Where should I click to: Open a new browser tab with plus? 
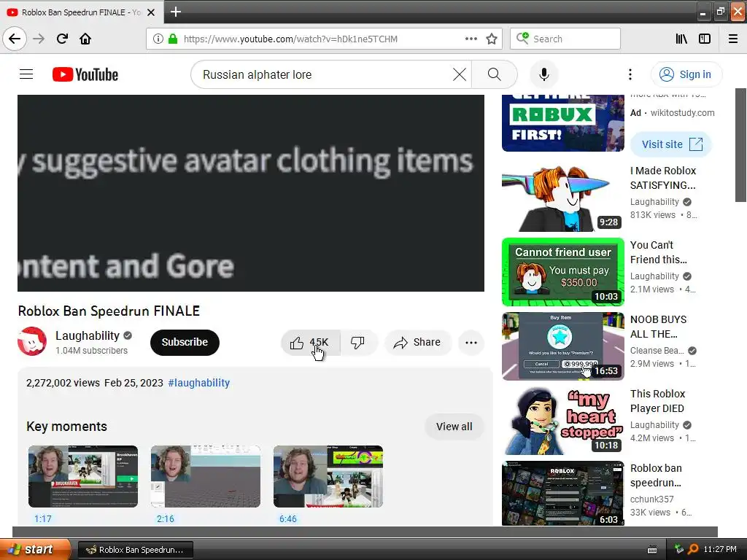(x=175, y=12)
